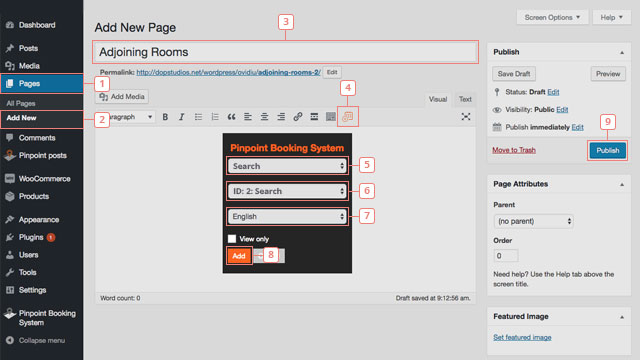Switch to the Visual editor tab
The height and width of the screenshot is (360, 640).
click(x=438, y=99)
